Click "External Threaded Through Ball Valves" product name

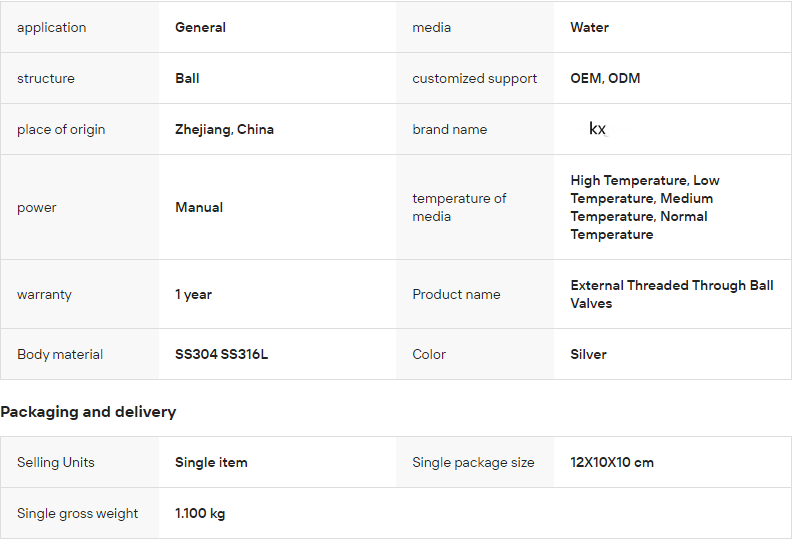[x=671, y=294]
